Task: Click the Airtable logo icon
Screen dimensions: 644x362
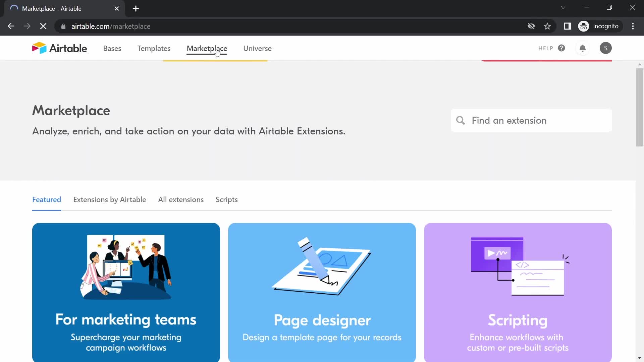Action: click(x=39, y=48)
